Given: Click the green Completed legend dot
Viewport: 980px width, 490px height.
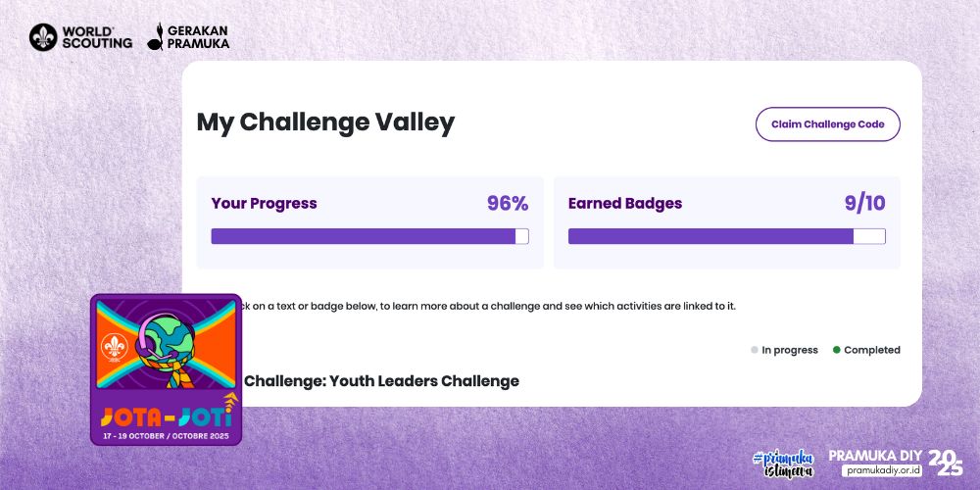Looking at the screenshot, I should point(836,350).
